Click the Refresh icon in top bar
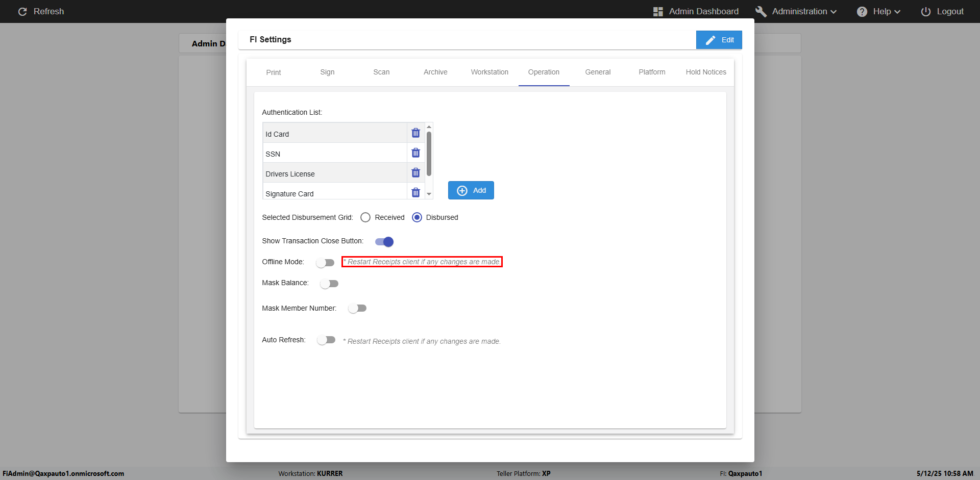This screenshot has height=480, width=980. [22, 11]
